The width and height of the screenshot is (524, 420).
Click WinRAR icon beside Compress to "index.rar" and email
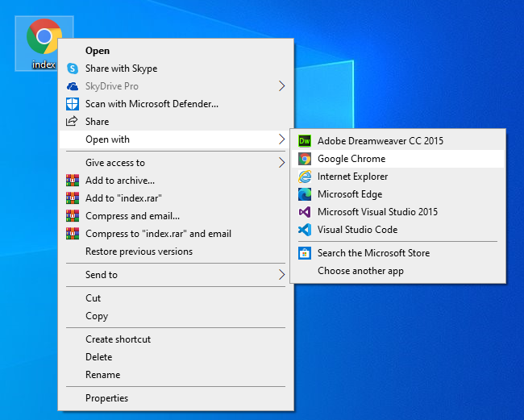point(73,234)
